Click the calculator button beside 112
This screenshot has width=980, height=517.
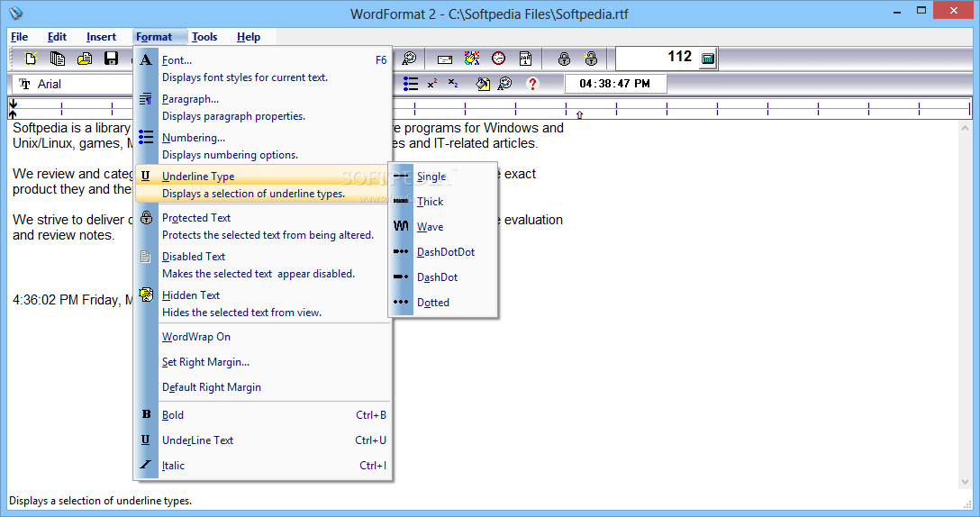click(707, 59)
